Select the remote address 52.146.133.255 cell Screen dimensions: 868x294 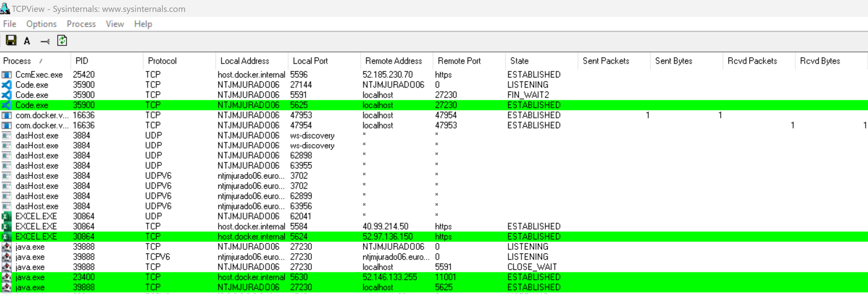click(390, 277)
